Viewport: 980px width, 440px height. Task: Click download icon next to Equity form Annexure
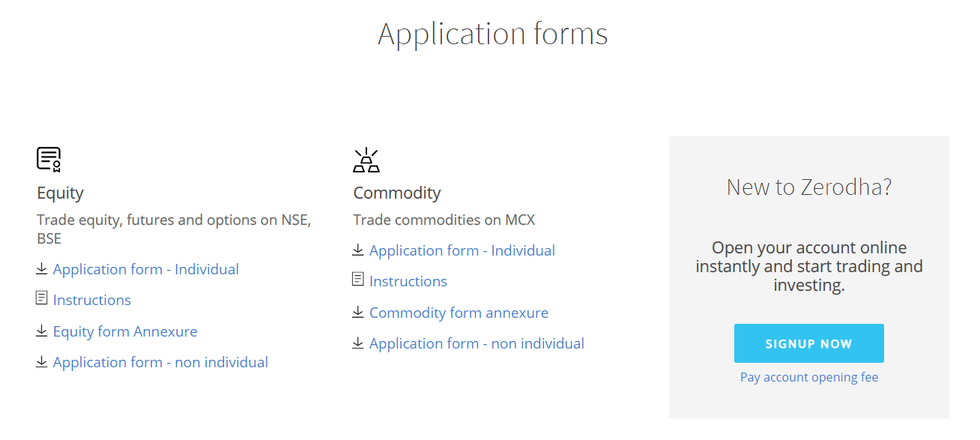[42, 331]
